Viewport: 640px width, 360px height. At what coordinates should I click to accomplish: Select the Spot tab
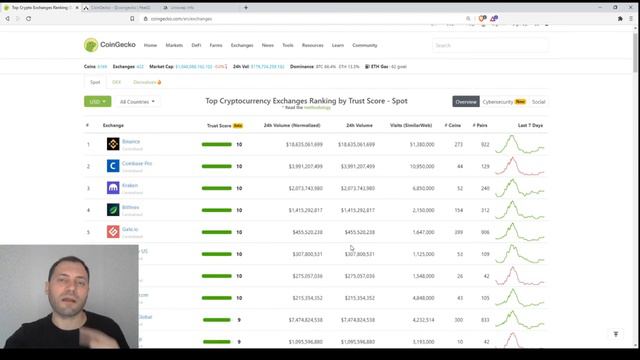[x=95, y=82]
